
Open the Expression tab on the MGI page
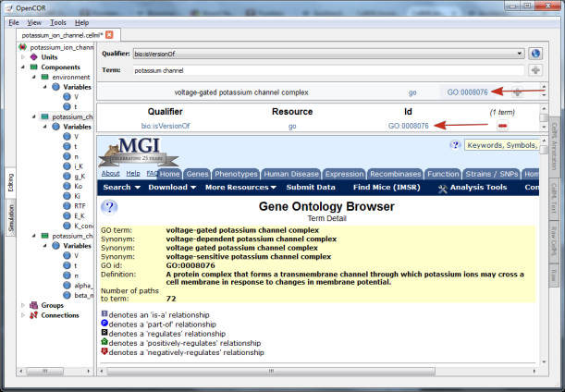pos(344,174)
